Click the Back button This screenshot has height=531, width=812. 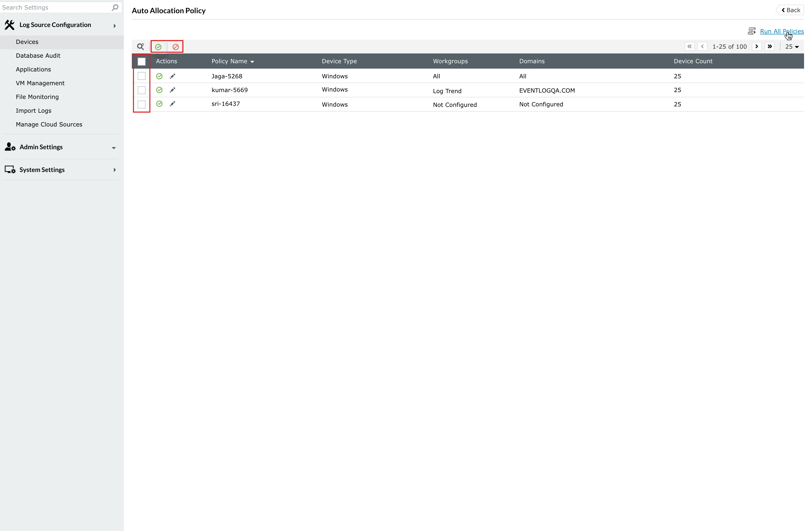(790, 10)
